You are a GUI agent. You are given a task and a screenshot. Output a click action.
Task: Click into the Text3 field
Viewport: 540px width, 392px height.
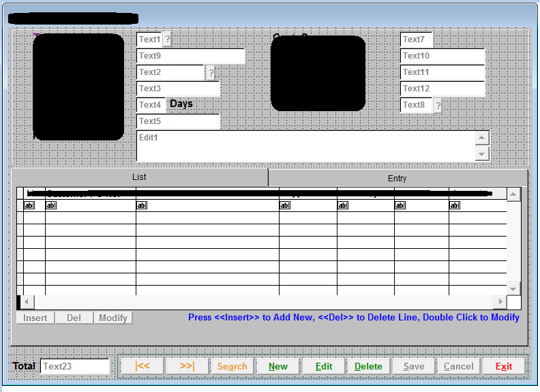[x=178, y=89]
